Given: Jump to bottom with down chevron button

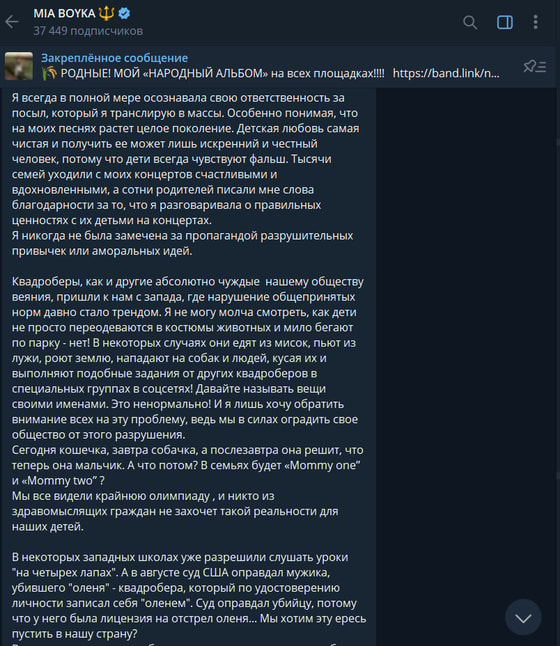Looking at the screenshot, I should click(x=523, y=618).
